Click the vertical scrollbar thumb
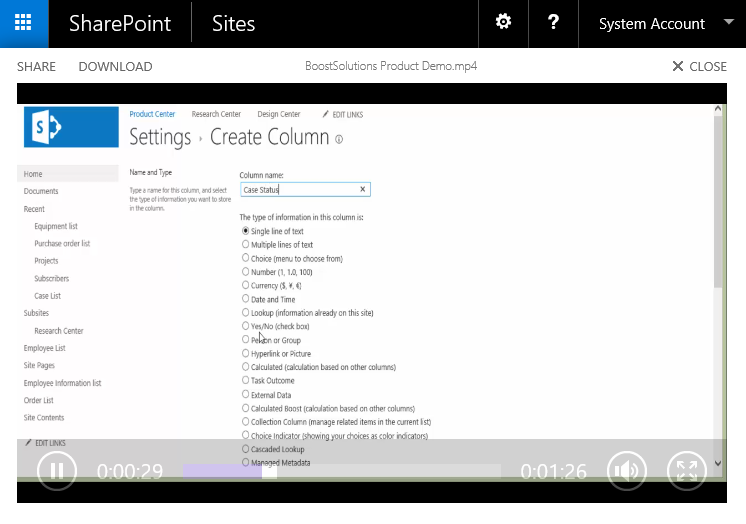 718,201
